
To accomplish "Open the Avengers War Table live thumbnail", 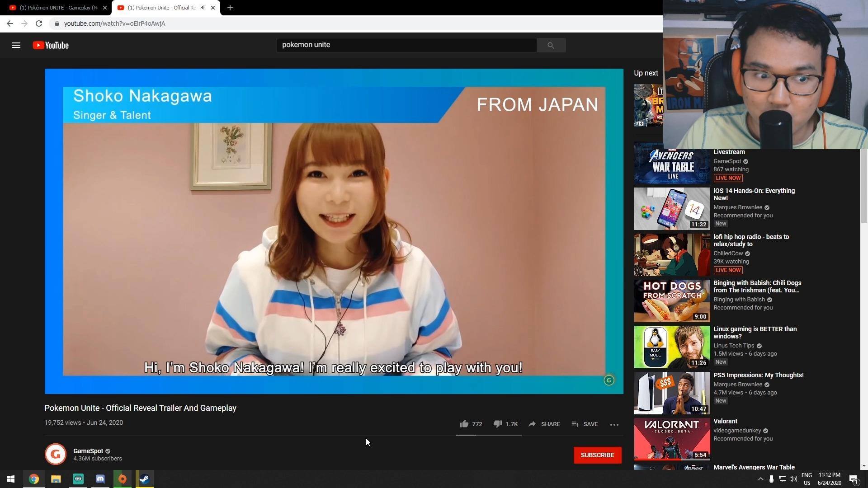I will 672,163.
